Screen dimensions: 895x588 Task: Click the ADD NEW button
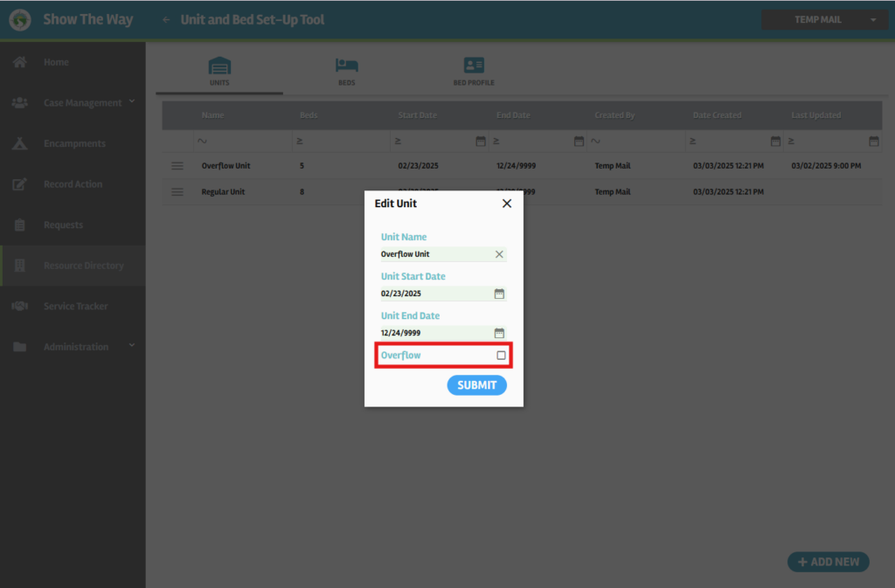pyautogui.click(x=828, y=562)
